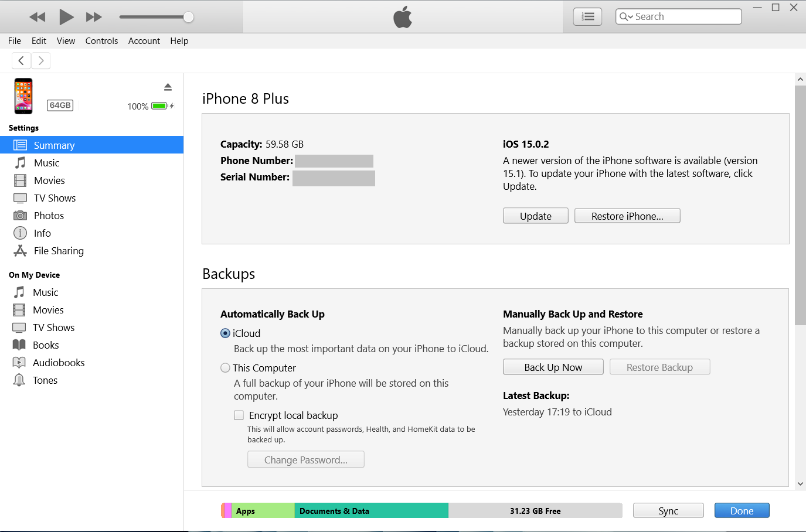Click Music note icon under On My Device
The height and width of the screenshot is (532, 806).
(19, 292)
